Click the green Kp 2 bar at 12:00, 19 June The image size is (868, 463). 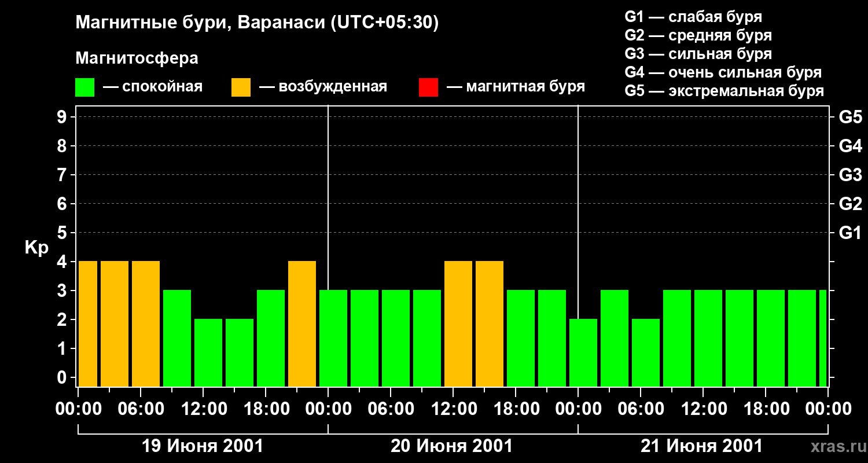[x=208, y=353]
